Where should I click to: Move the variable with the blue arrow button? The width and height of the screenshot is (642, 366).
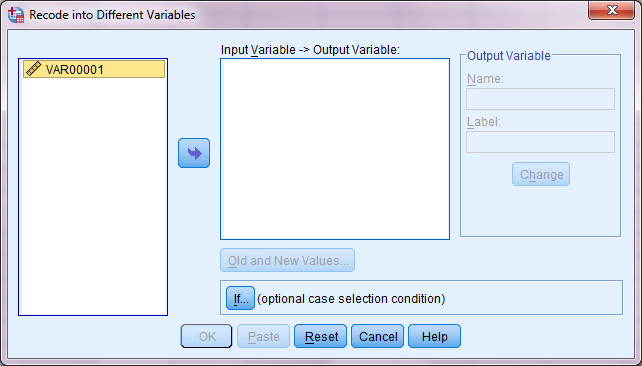(x=194, y=153)
